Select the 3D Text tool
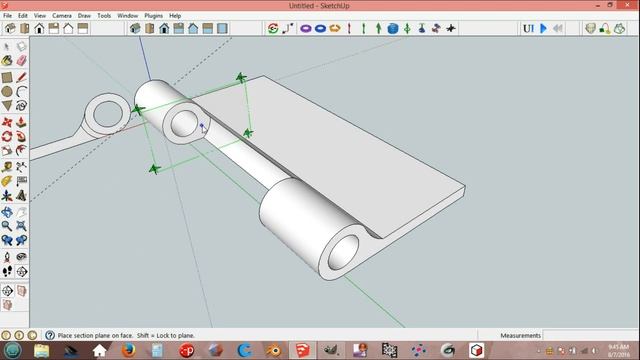The height and width of the screenshot is (360, 640). pyautogui.click(x=21, y=196)
